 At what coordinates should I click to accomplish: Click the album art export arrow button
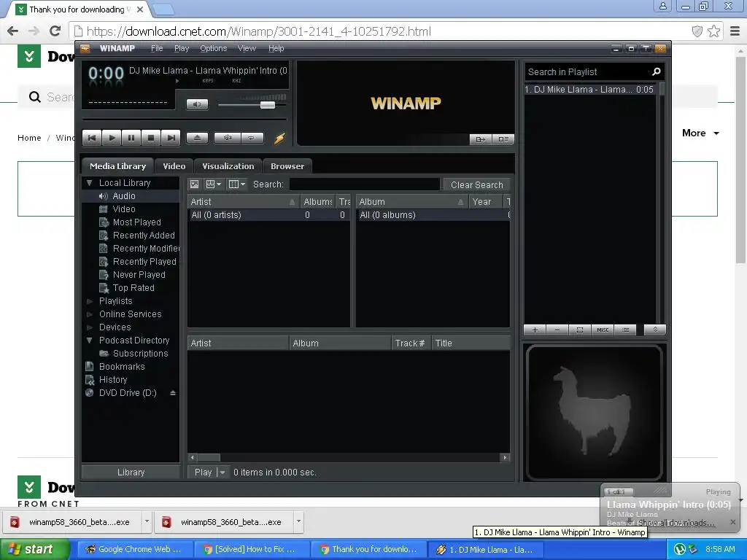pyautogui.click(x=480, y=139)
